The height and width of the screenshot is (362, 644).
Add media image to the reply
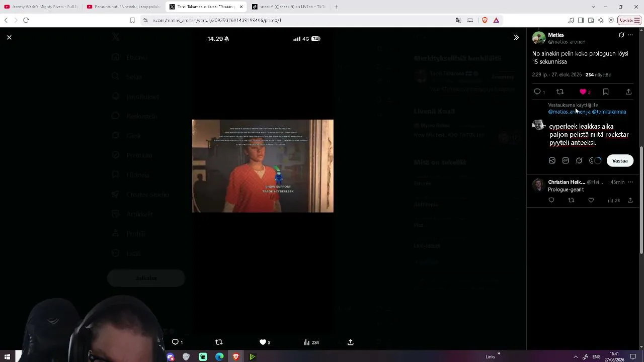tap(552, 160)
